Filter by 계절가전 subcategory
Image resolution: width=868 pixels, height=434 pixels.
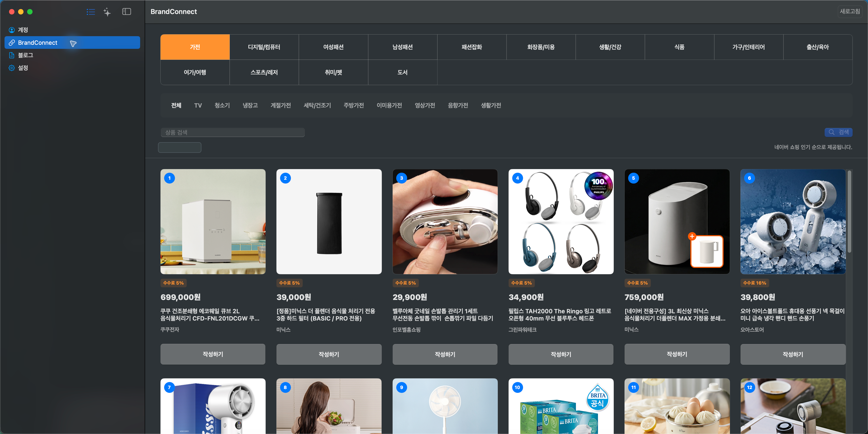tap(281, 106)
